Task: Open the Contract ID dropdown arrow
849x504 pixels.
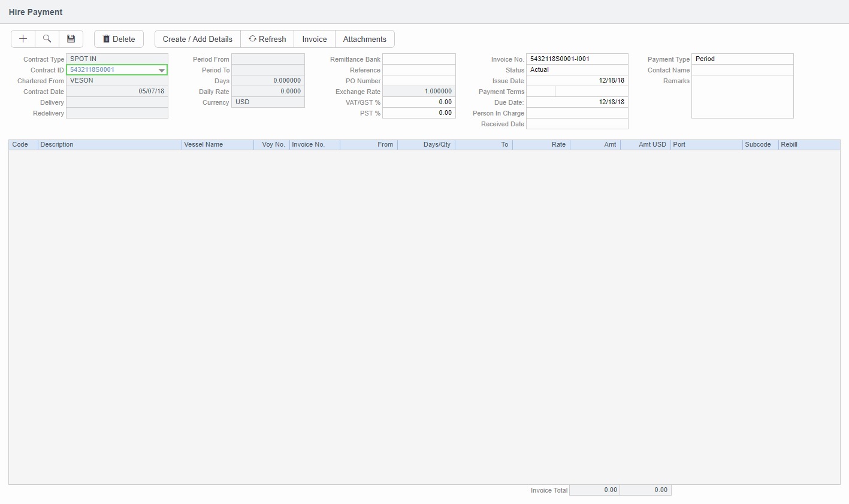Action: pos(161,70)
